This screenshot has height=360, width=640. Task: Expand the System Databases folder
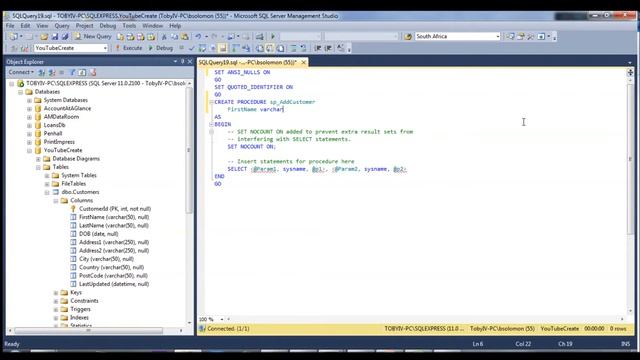coord(29,100)
